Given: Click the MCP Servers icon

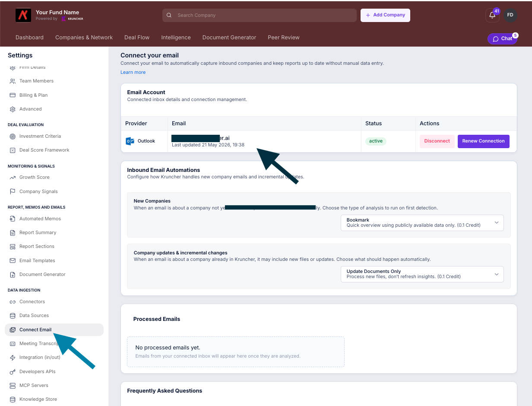Looking at the screenshot, I should (13, 385).
